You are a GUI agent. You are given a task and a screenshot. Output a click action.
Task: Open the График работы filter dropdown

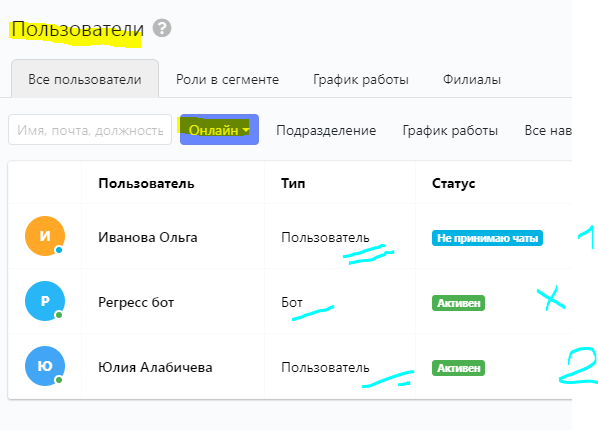tap(450, 130)
